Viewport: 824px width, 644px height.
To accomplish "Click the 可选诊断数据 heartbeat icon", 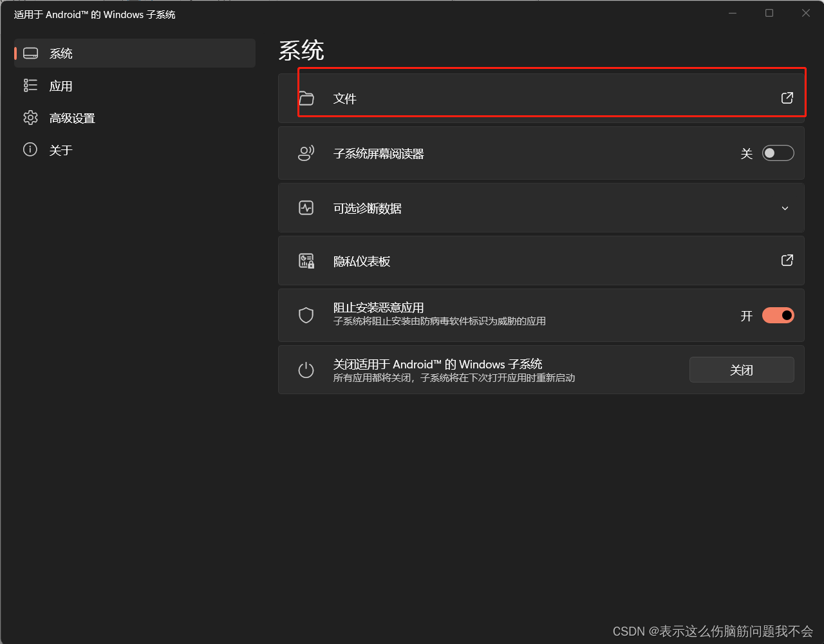I will tap(306, 208).
